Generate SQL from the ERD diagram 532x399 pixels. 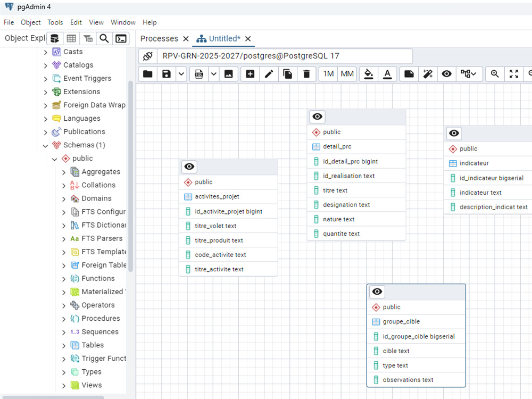pyautogui.click(x=199, y=74)
